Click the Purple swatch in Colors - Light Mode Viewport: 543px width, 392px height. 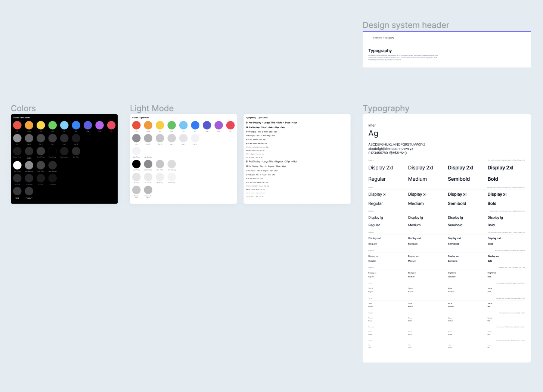pyautogui.click(x=218, y=125)
